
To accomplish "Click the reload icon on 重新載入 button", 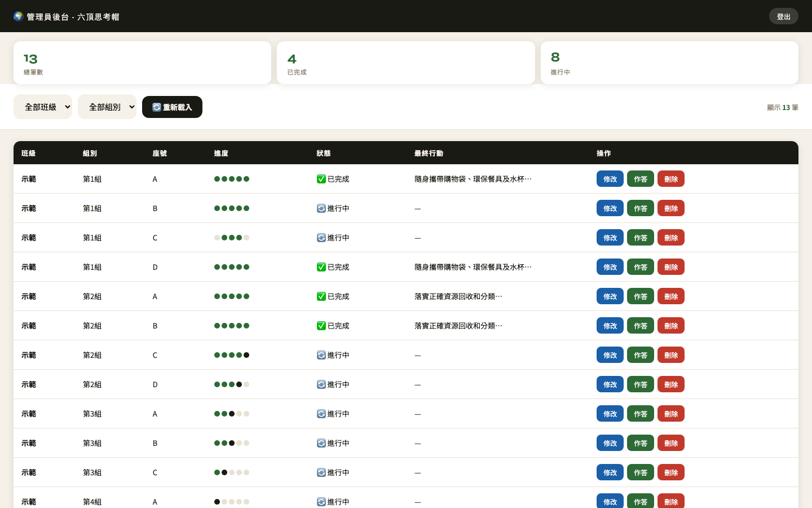I will pos(157,107).
